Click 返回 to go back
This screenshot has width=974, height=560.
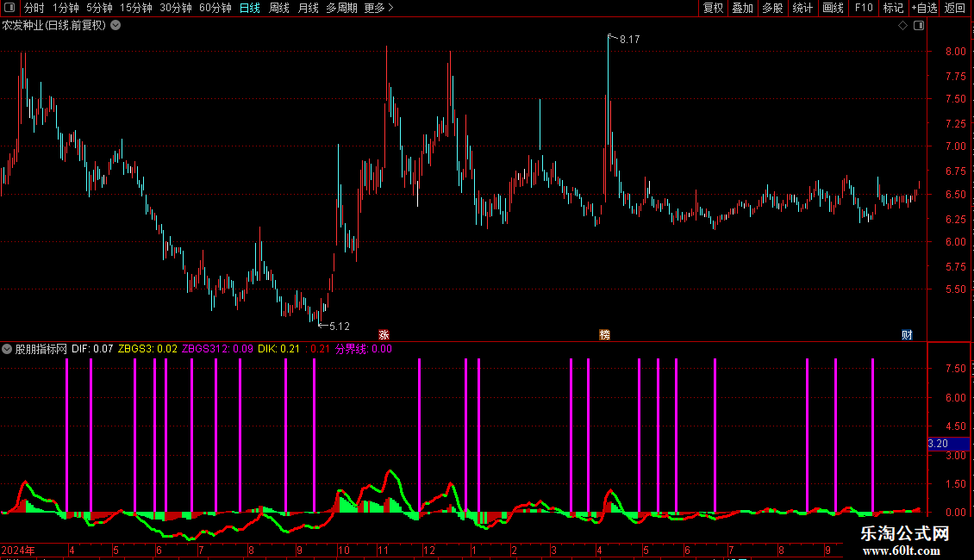[955, 8]
